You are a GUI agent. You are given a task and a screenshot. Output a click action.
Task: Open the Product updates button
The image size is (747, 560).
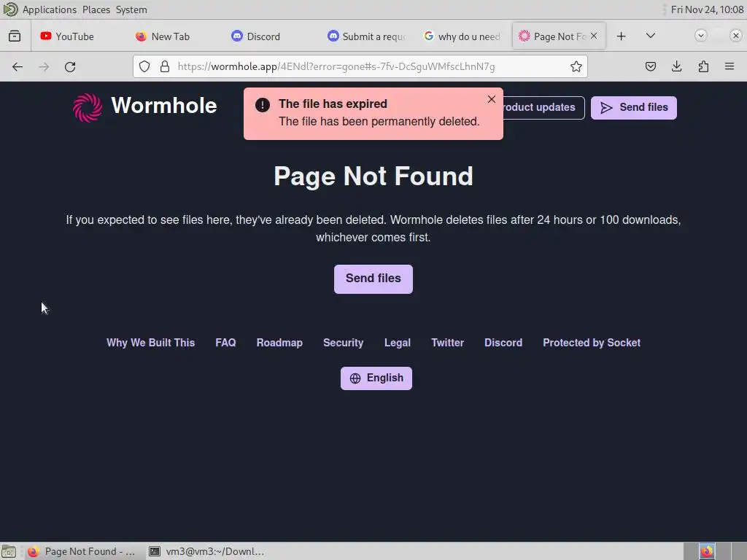543,108
